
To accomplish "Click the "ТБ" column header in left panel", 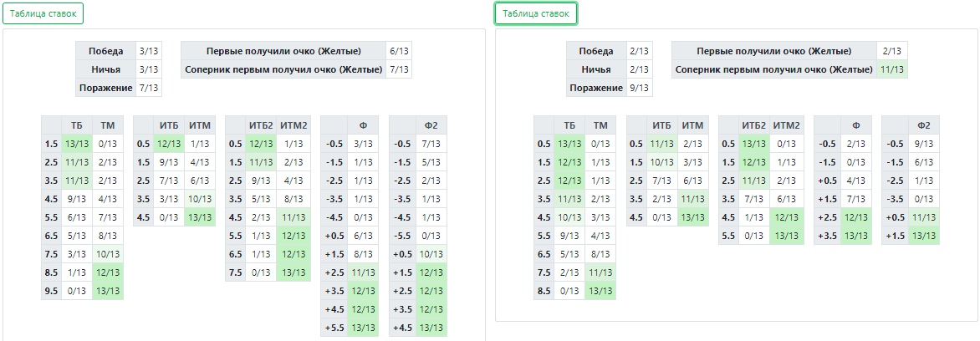I will pos(77,125).
